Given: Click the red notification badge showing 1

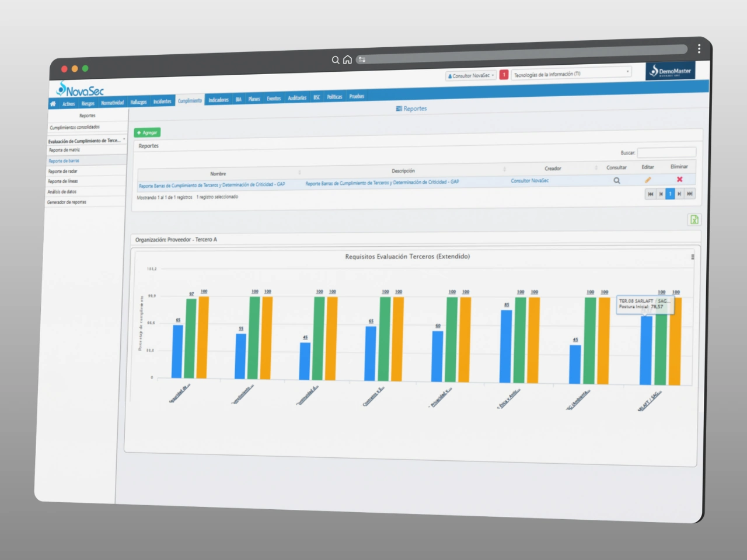Looking at the screenshot, I should pos(504,75).
